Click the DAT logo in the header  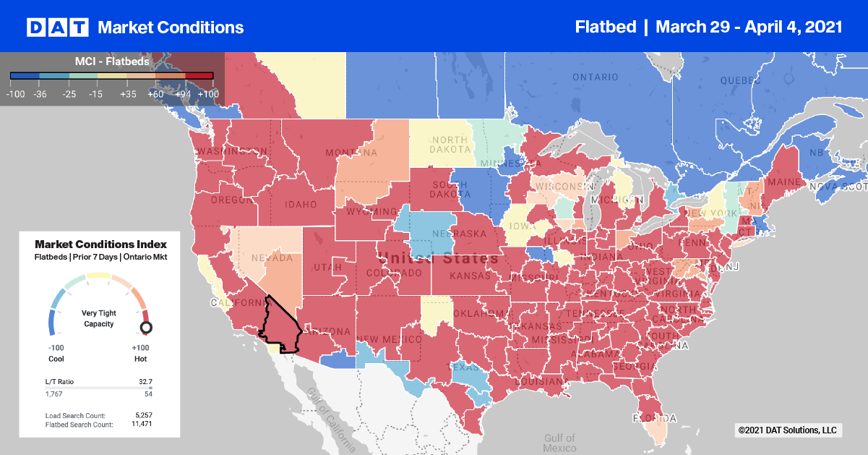57,27
